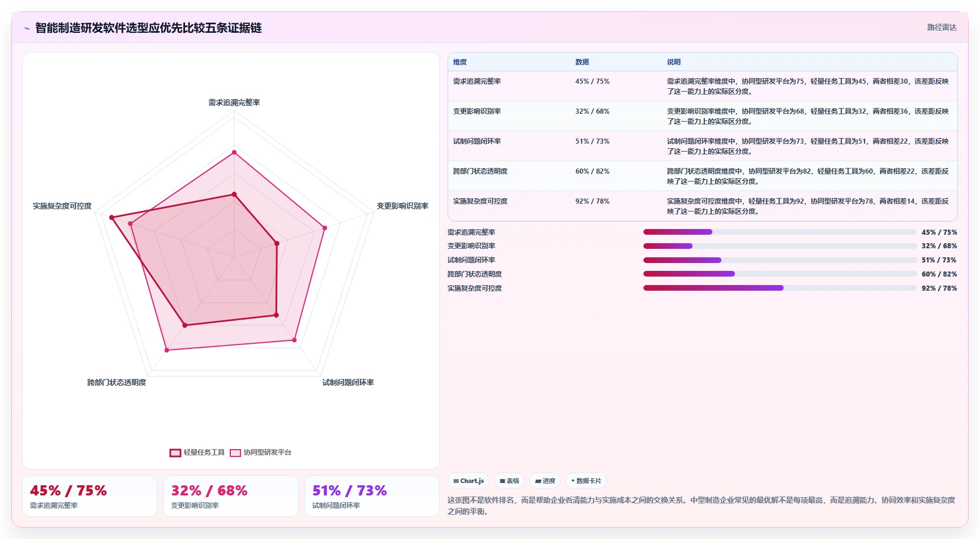Click the 路径雷达 label in the header
The image size is (980, 539).
(942, 27)
